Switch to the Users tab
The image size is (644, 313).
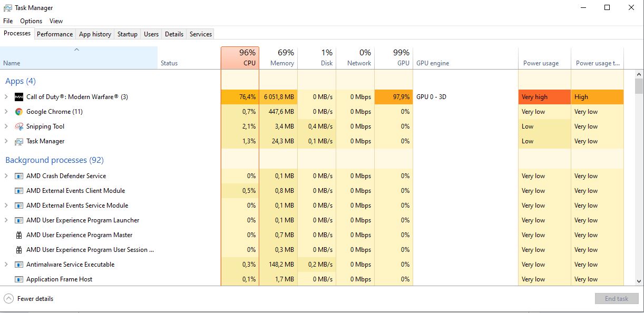pos(151,34)
